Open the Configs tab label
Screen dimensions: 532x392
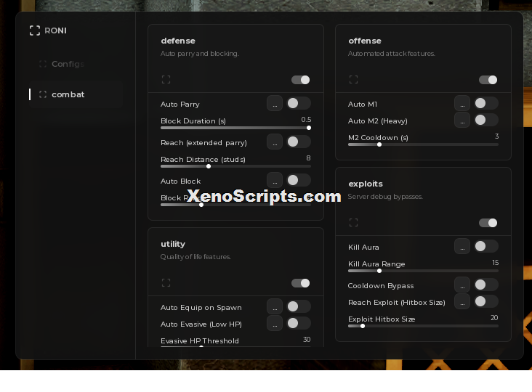point(68,64)
